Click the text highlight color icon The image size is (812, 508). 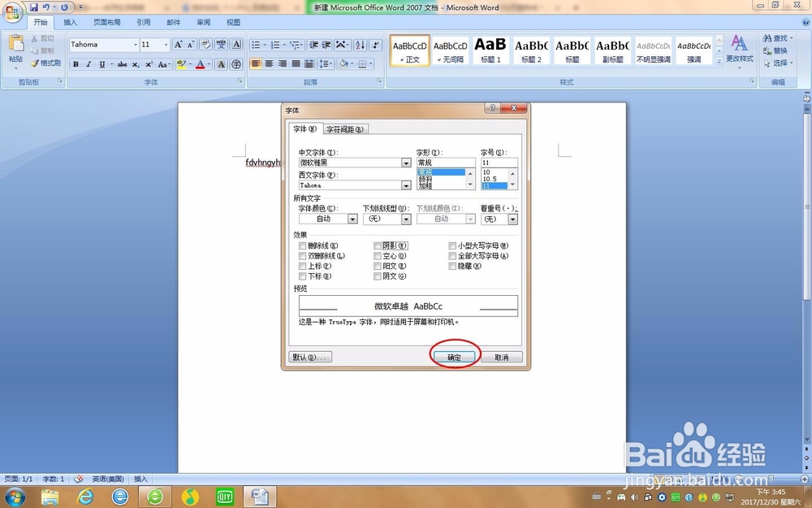pyautogui.click(x=181, y=64)
